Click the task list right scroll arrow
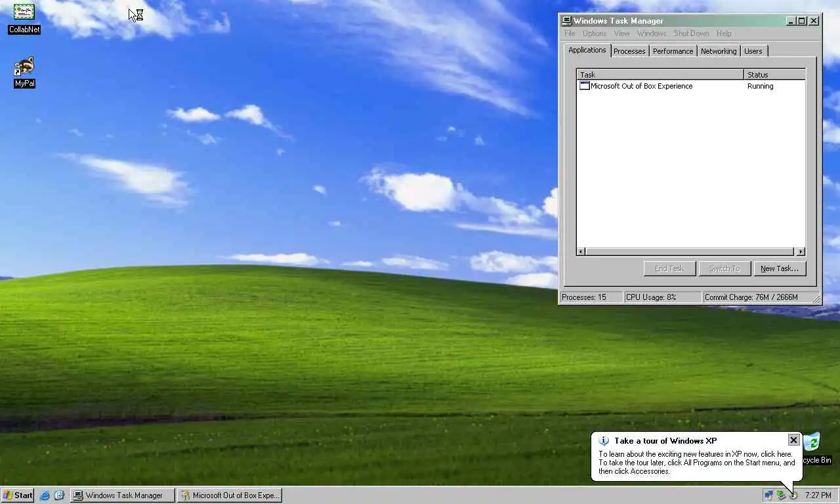Screen dimensions: 840x504 pos(801,251)
